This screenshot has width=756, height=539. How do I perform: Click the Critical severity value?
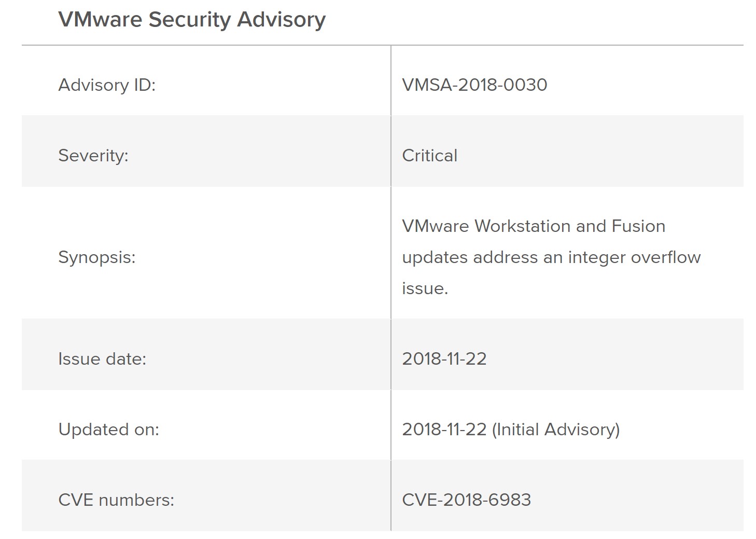pos(429,155)
